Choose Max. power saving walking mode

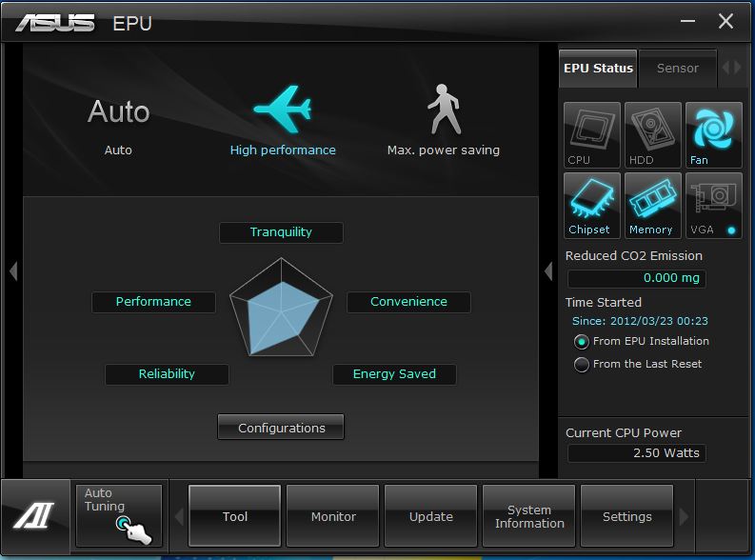[x=444, y=120]
